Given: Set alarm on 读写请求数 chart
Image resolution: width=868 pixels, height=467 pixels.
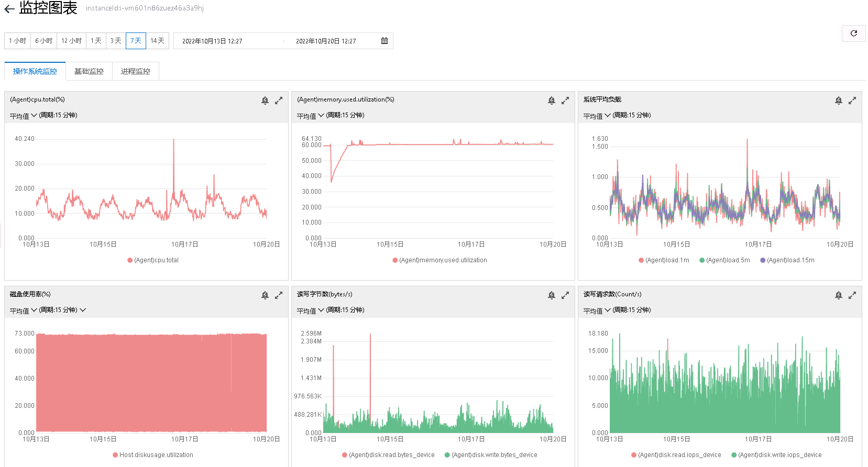Looking at the screenshot, I should pyautogui.click(x=839, y=295).
